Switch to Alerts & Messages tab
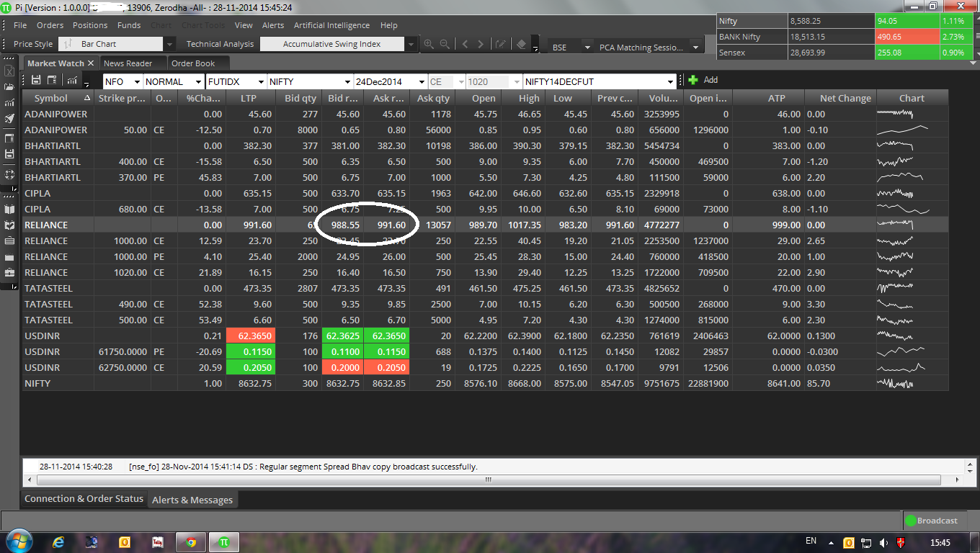The height and width of the screenshot is (553, 980). [192, 500]
